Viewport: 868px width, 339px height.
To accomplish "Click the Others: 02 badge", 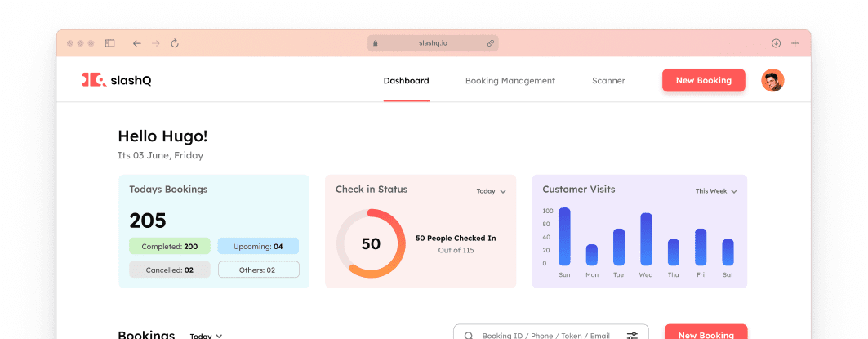I will 259,270.
